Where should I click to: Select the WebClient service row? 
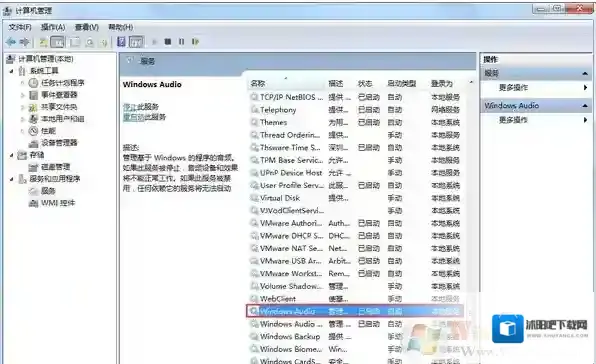[x=355, y=299]
